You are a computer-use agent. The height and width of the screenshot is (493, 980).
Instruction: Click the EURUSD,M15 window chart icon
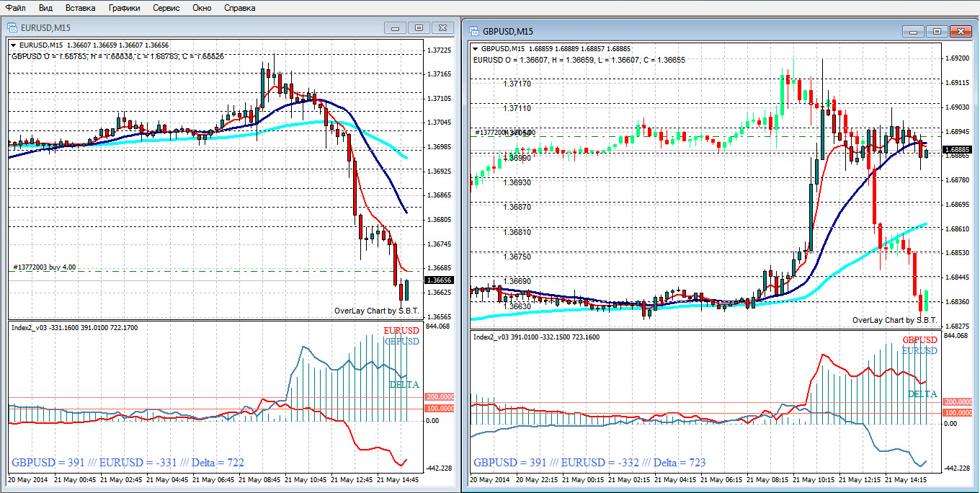click(x=12, y=27)
